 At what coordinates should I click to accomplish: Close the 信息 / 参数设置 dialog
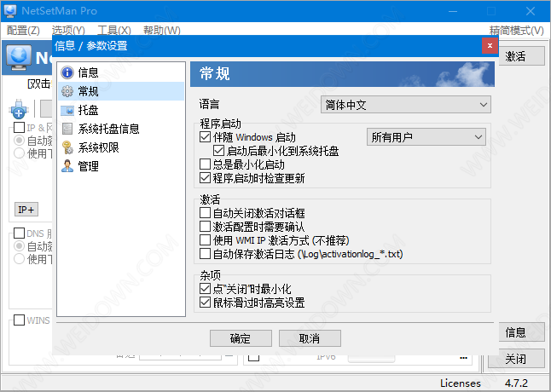(490, 46)
